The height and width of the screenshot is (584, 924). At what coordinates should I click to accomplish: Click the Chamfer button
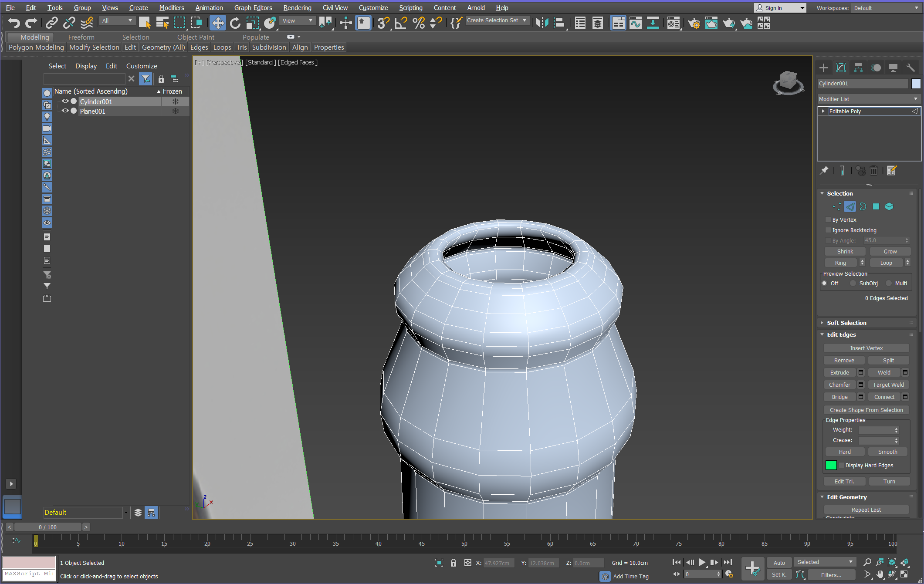click(x=839, y=385)
